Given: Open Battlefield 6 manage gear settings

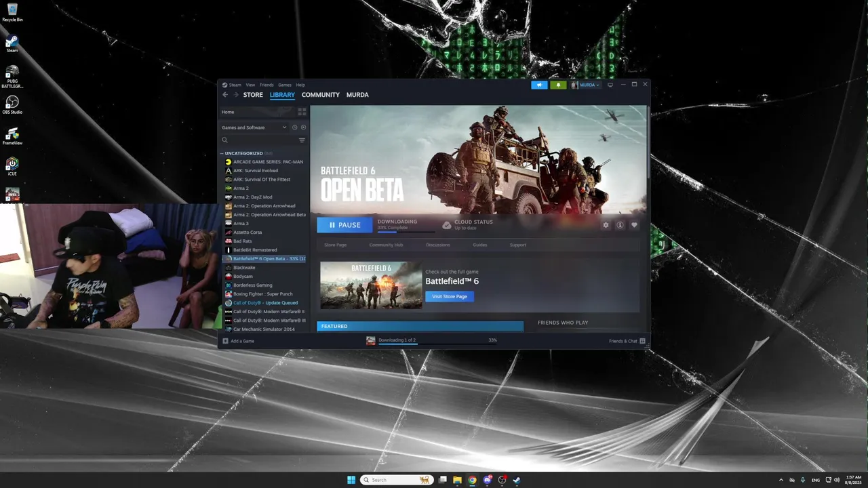Looking at the screenshot, I should click(606, 225).
